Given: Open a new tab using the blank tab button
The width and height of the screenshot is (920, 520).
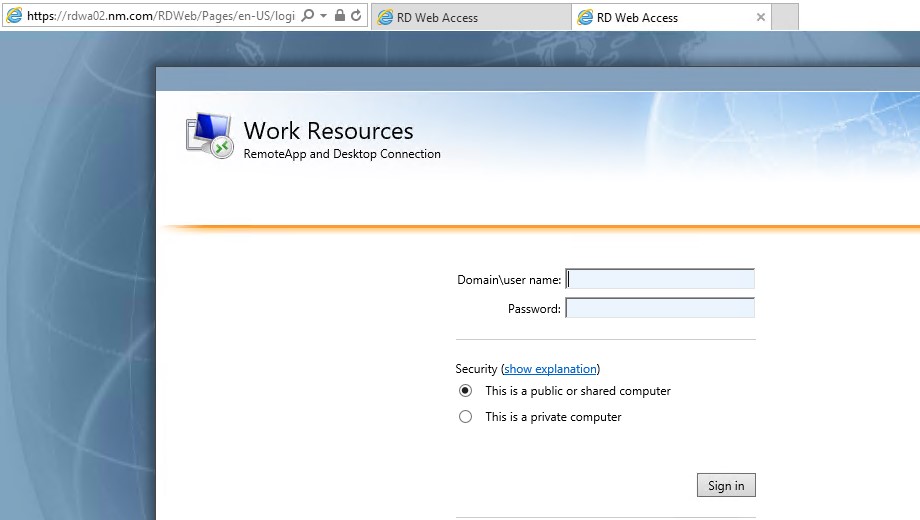Looking at the screenshot, I should coord(786,17).
